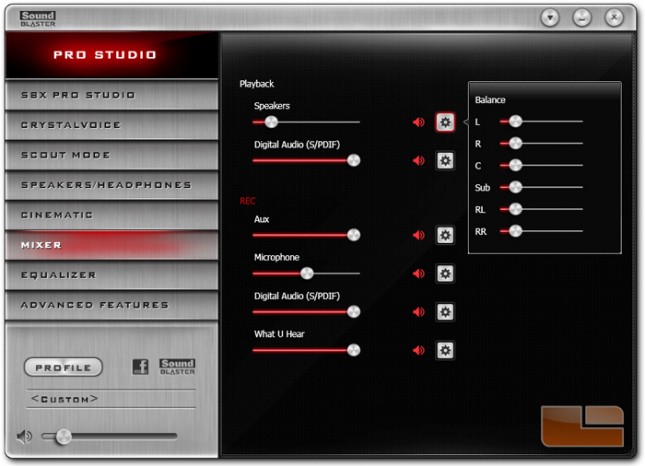Open the Facebook link icon
Viewport: 645px width, 466px height.
[140, 366]
